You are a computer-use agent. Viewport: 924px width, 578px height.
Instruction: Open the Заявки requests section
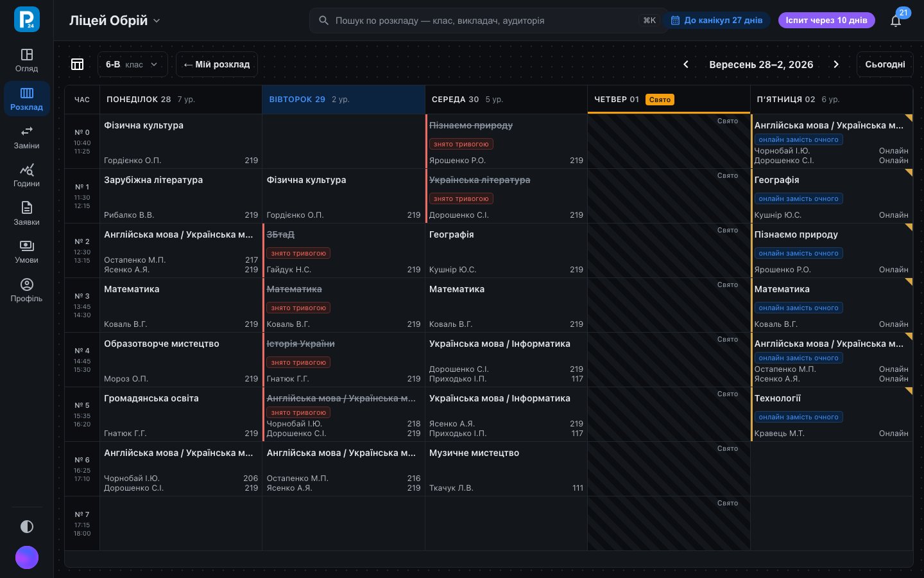click(x=26, y=214)
